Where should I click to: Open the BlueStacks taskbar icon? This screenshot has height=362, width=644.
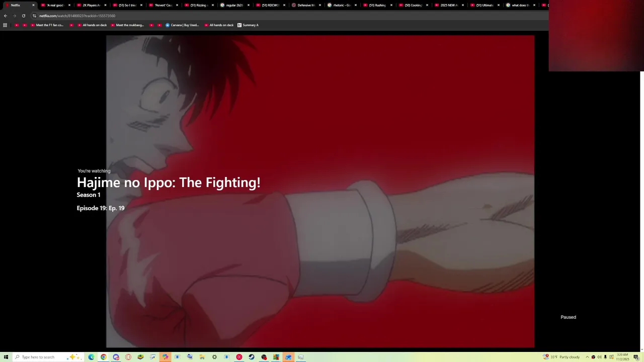pos(140,357)
